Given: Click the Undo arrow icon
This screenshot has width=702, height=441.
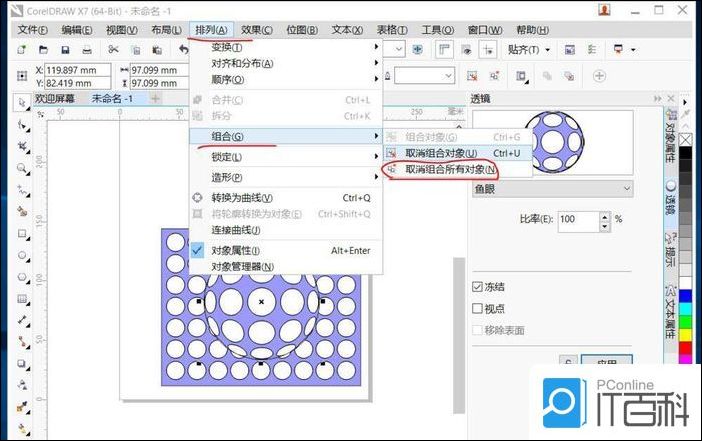Looking at the screenshot, I should coord(183,50).
